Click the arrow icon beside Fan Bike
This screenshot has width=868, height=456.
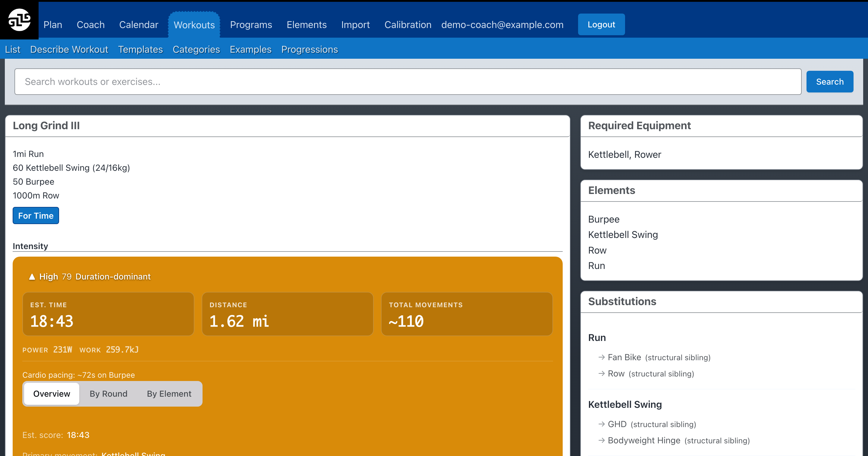point(602,357)
